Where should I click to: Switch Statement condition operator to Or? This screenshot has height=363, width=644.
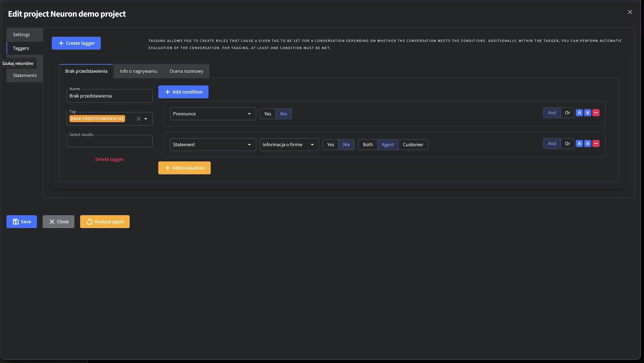pos(567,144)
